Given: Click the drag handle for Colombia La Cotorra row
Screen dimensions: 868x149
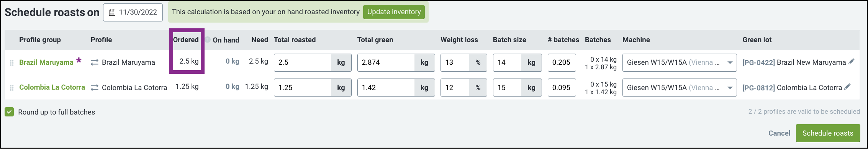Looking at the screenshot, I should 11,88.
